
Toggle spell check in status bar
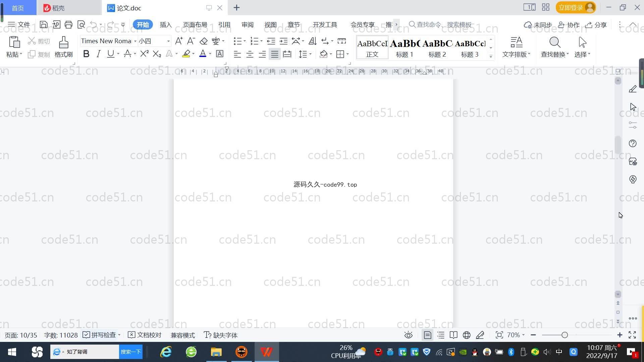click(x=99, y=335)
